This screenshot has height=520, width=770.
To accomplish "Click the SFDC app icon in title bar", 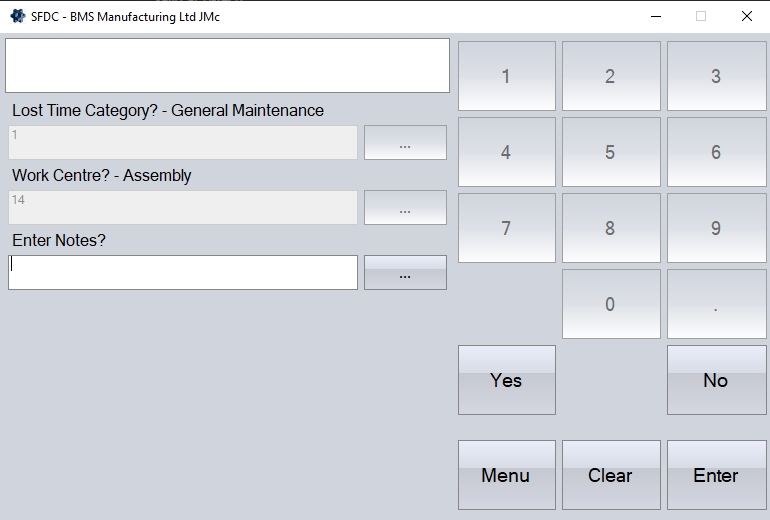I will [x=17, y=16].
